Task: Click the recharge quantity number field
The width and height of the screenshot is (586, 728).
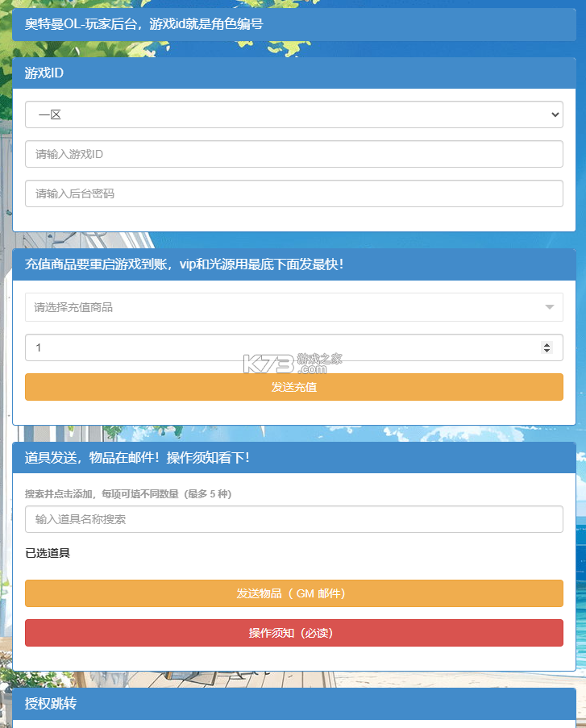Action: (x=294, y=347)
